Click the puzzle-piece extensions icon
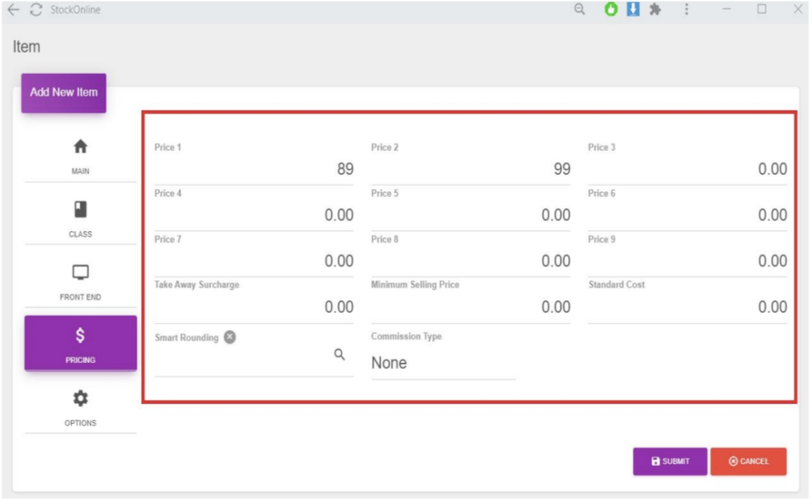The width and height of the screenshot is (812, 504). [655, 10]
